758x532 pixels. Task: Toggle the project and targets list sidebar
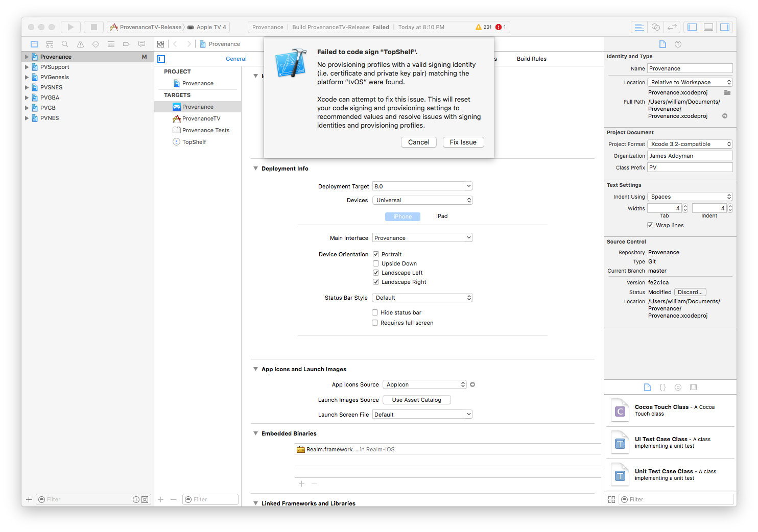point(161,59)
